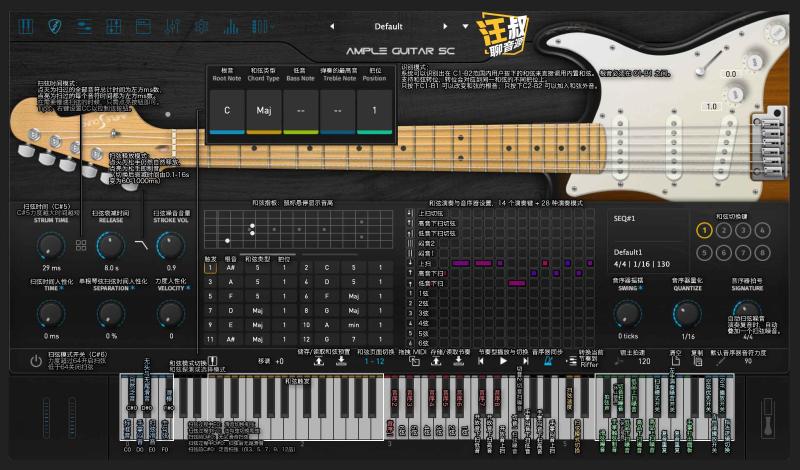Click the copy sequencer icon

(x=697, y=361)
